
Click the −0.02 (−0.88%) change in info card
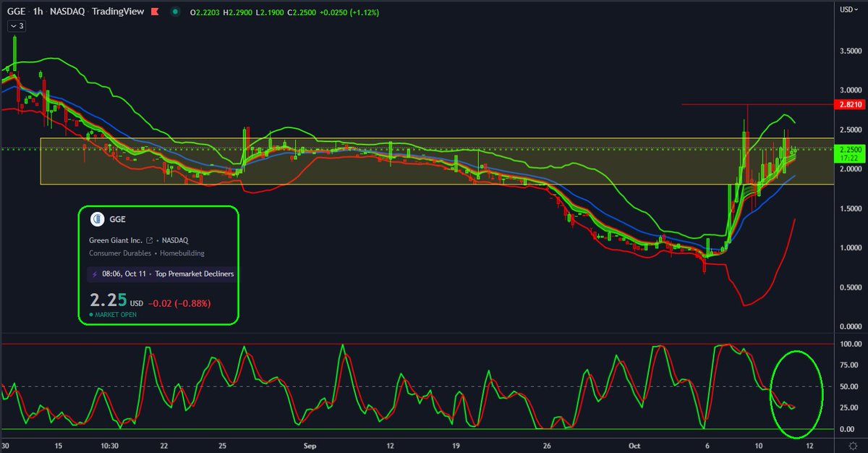(179, 303)
